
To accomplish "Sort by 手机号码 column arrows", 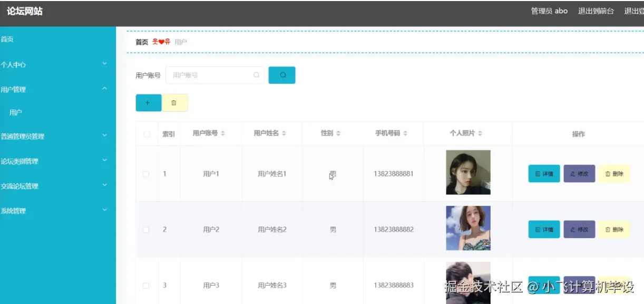I will point(405,134).
